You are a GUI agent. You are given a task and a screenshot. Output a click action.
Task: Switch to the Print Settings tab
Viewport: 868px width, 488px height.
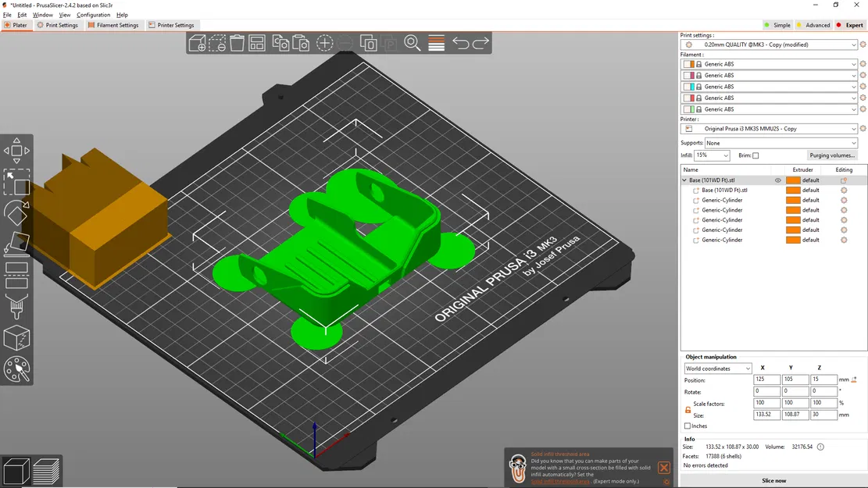58,25
